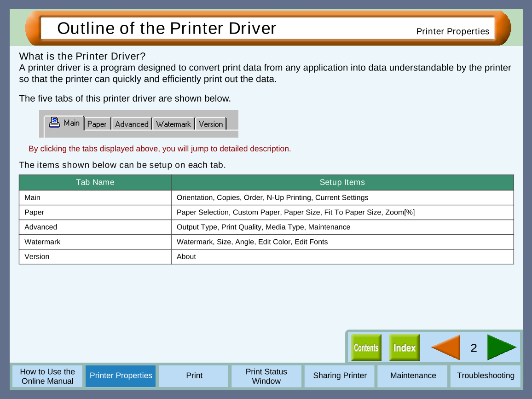This screenshot has width=532, height=399.
Task: Click the page number 2 indicator
Action: (474, 348)
